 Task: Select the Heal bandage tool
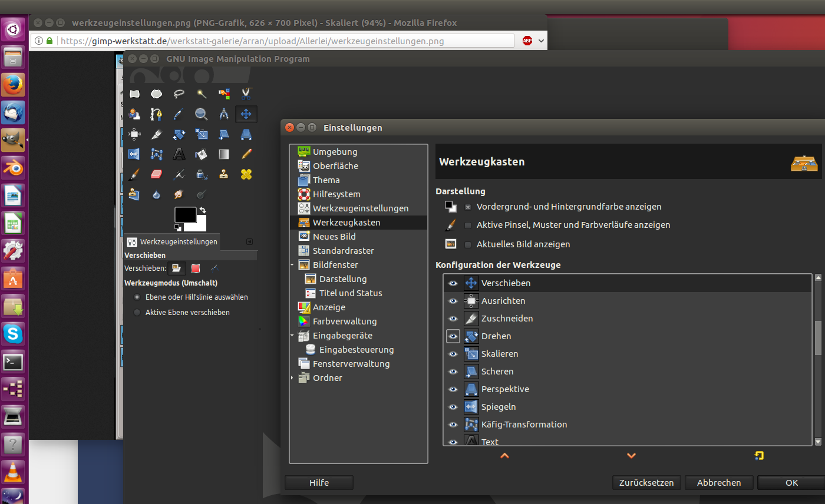(x=246, y=174)
